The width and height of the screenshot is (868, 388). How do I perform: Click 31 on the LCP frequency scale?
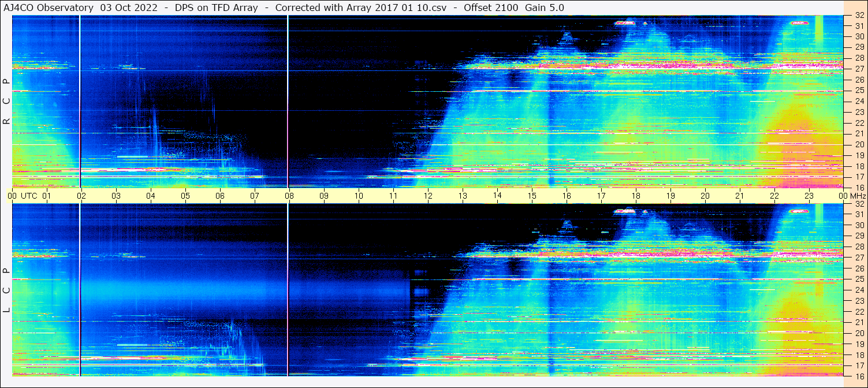tap(859, 215)
